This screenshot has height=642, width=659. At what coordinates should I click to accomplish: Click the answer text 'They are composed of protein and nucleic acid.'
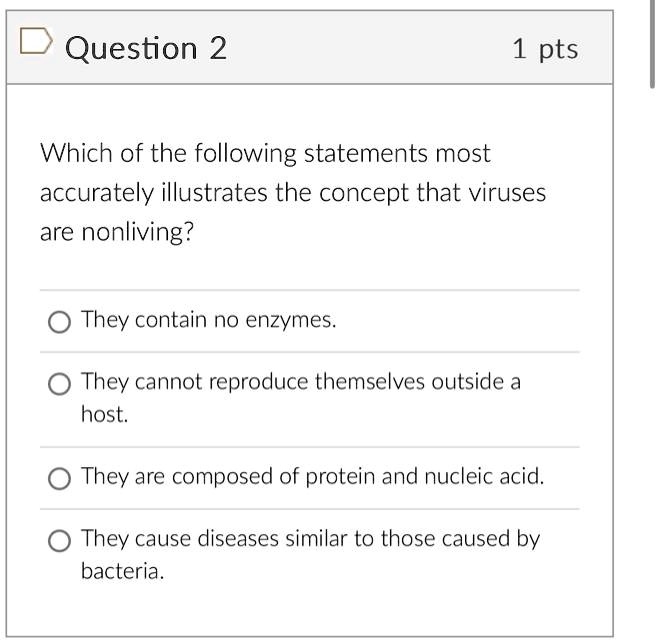pos(313,477)
